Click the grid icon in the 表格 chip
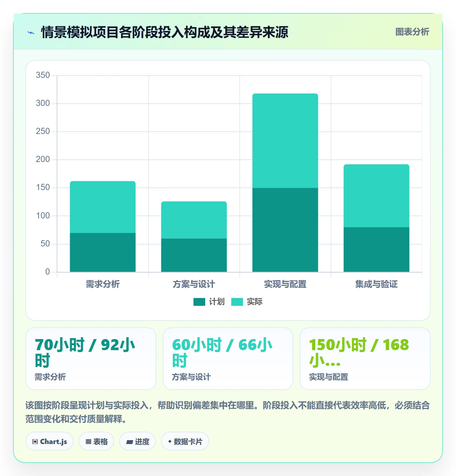This screenshot has width=456, height=476. [88, 442]
